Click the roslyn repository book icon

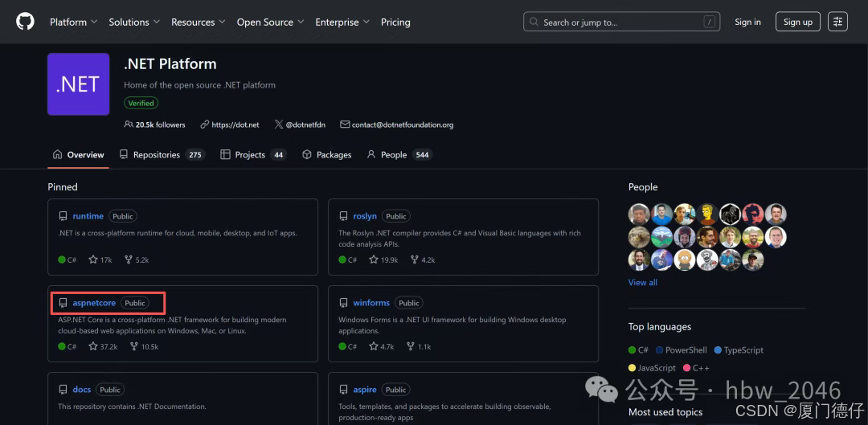tap(344, 216)
